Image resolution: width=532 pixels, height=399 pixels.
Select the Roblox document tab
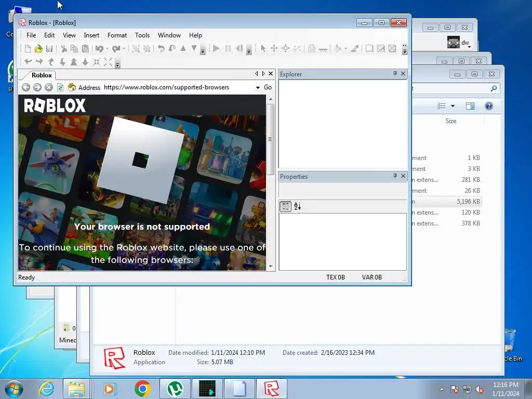click(x=42, y=75)
